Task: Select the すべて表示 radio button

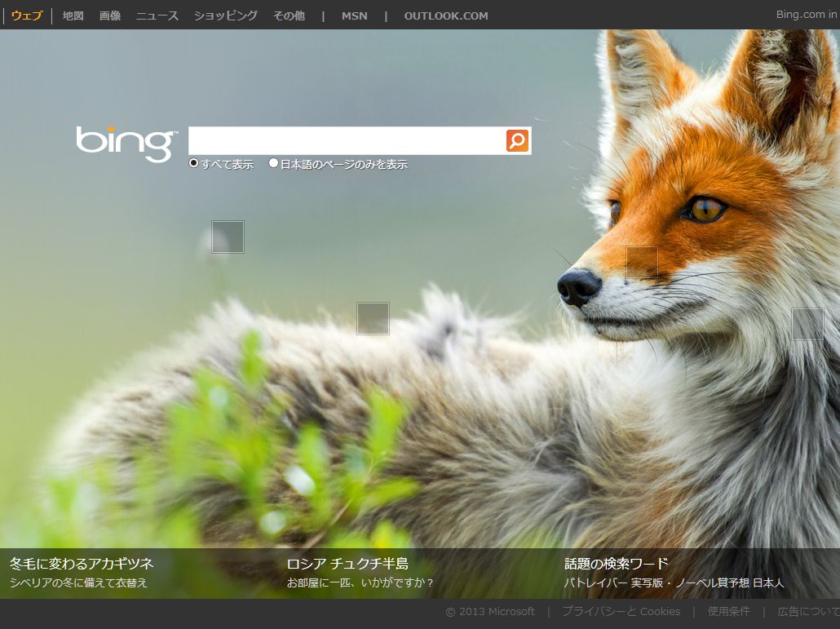Action: (x=194, y=163)
